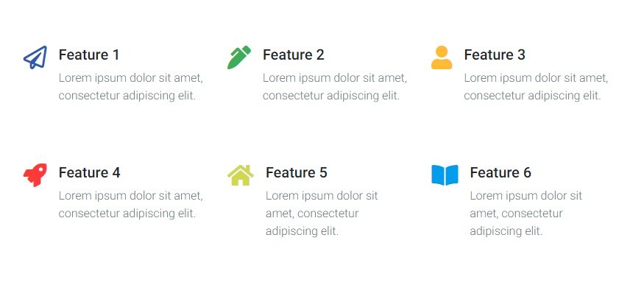This screenshot has width=644, height=299.
Task: Click the blue paper plane icon
Action: (x=35, y=57)
